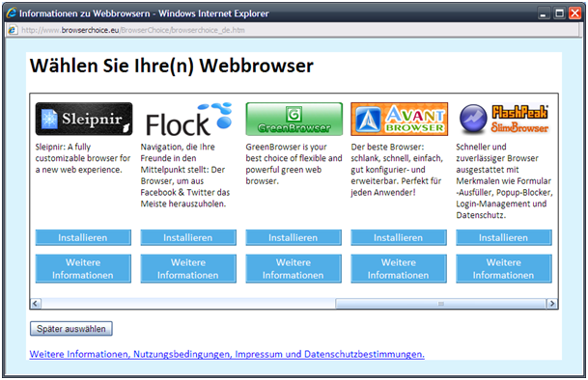The height and width of the screenshot is (380, 588).
Task: Click the Wählen Sie Ihre(n) Webbrowser heading
Action: coord(171,66)
